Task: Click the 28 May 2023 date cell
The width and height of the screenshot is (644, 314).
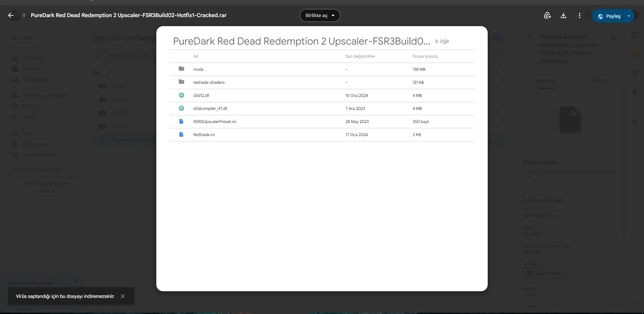Action: click(x=357, y=122)
